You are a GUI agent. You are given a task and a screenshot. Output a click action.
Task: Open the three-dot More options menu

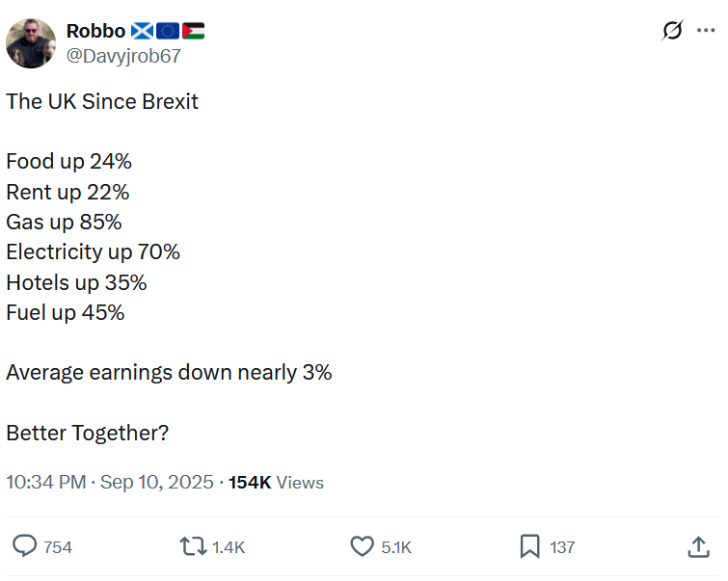(705, 31)
